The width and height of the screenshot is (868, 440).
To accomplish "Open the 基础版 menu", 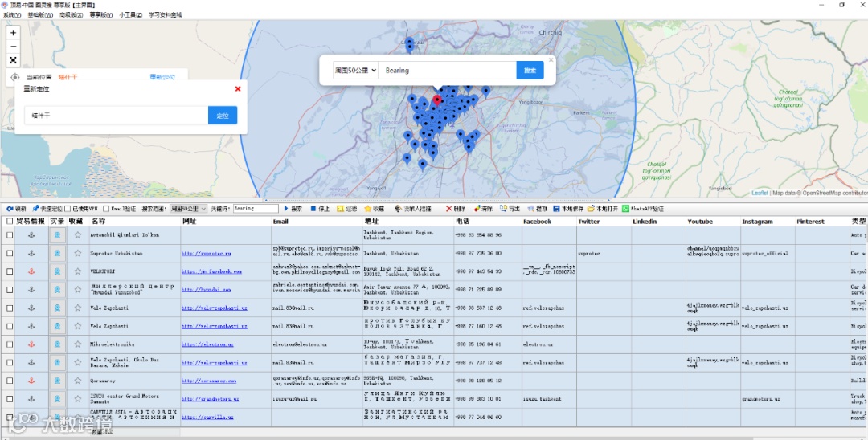I will (x=40, y=15).
